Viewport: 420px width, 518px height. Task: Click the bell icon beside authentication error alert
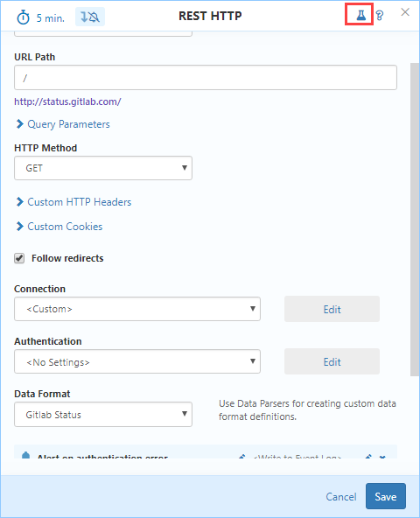25,456
